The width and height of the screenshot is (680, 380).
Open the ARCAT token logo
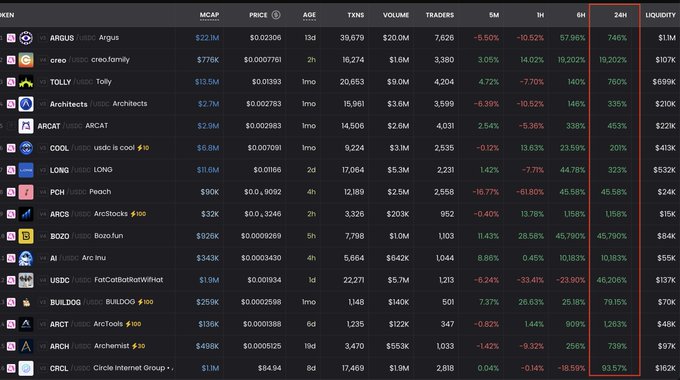click(26, 126)
